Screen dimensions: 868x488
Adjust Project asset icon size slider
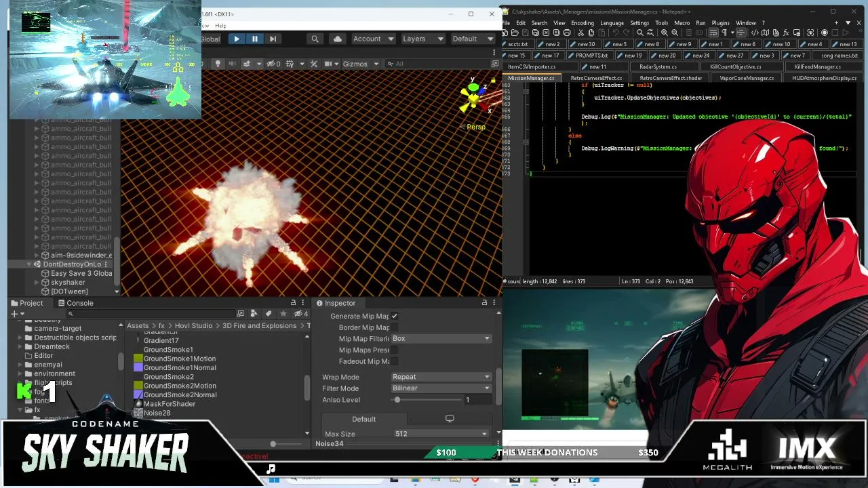pyautogui.click(x=273, y=444)
